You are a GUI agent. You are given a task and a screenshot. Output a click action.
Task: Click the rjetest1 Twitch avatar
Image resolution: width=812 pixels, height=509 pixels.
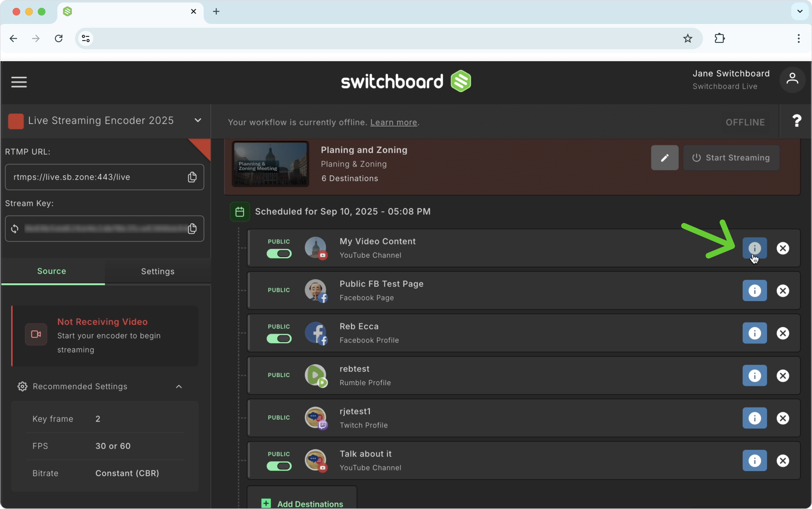pos(316,418)
